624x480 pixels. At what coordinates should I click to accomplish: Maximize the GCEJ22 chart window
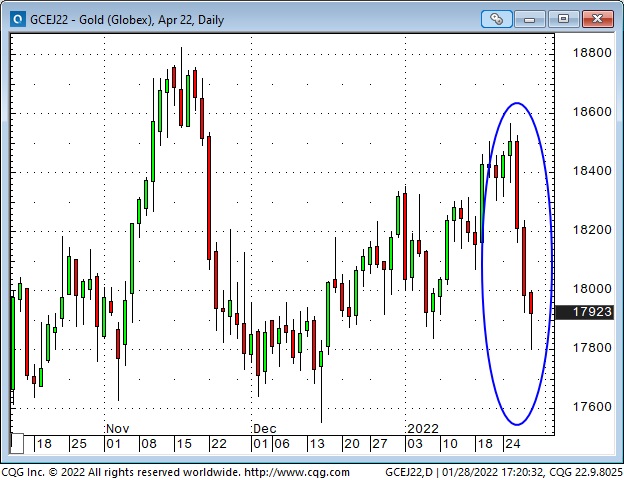coord(563,19)
